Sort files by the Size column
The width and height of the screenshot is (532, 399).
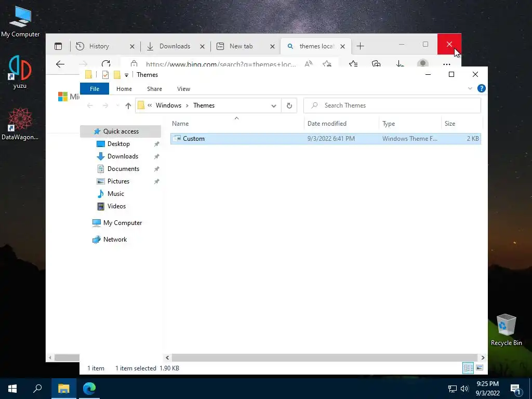tap(461, 124)
